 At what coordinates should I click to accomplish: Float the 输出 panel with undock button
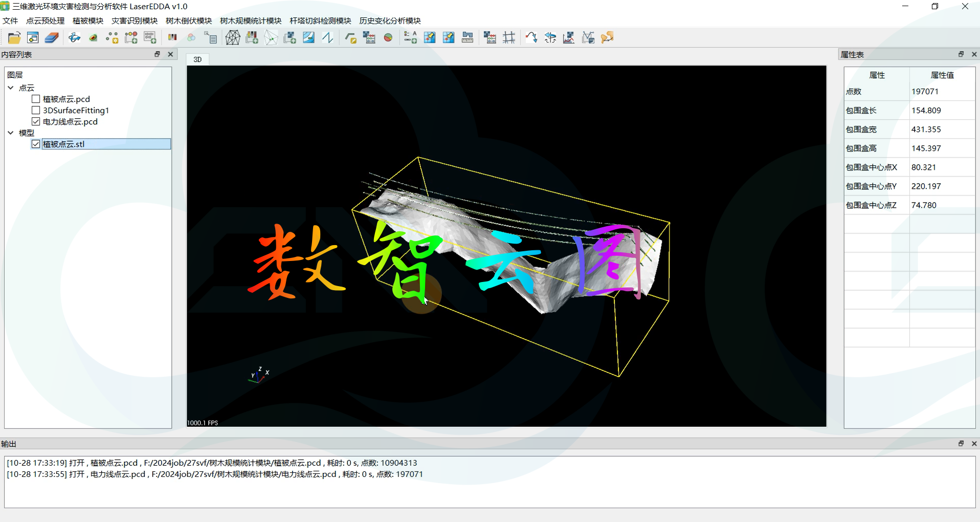coord(961,444)
